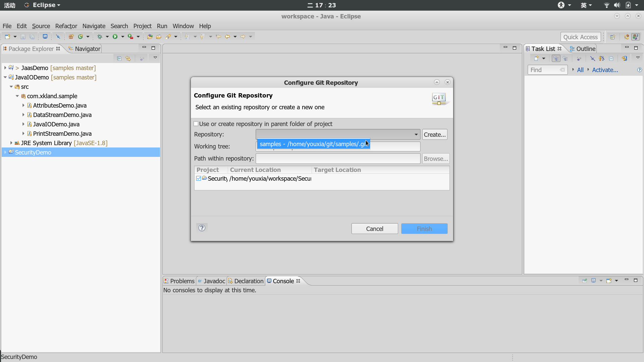This screenshot has height=362, width=644.
Task: Click the Debug bug icon
Action: (100, 37)
